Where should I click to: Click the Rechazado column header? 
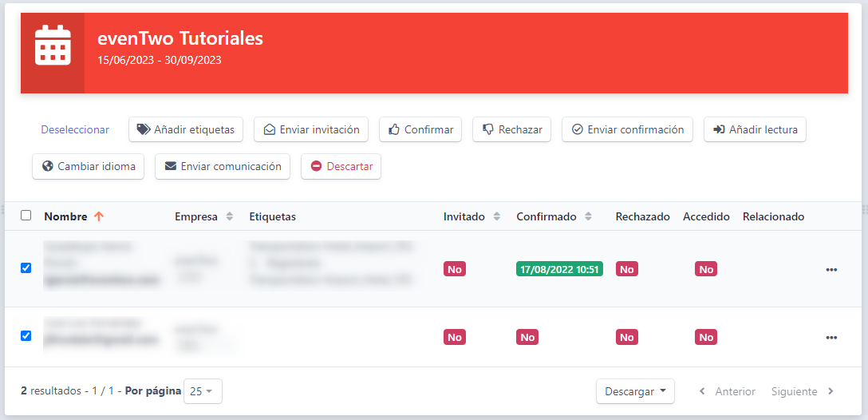click(642, 216)
